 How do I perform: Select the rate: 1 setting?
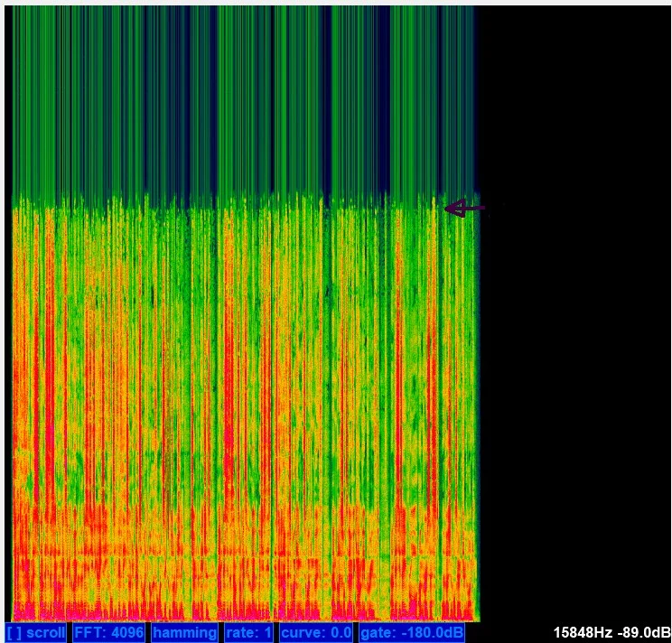pyautogui.click(x=248, y=632)
